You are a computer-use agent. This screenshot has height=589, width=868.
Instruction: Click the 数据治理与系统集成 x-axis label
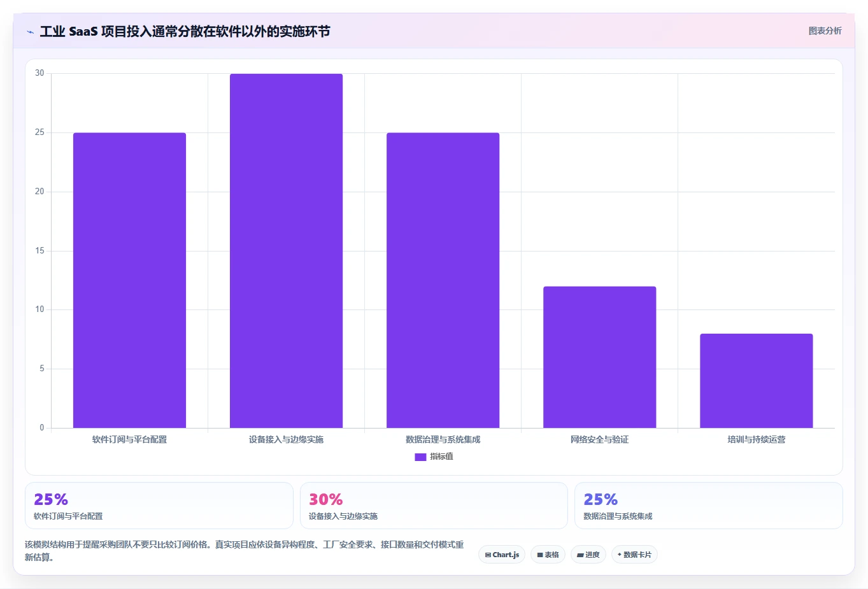tap(443, 439)
